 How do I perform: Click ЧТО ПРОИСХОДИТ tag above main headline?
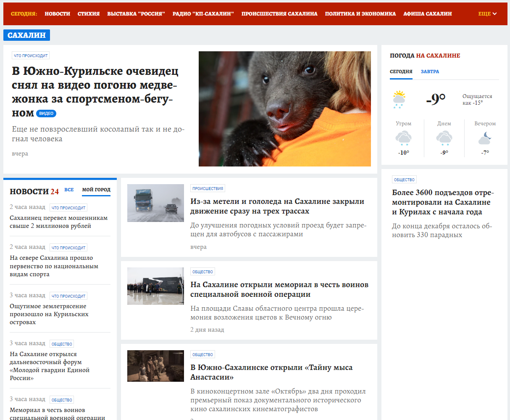tap(31, 55)
